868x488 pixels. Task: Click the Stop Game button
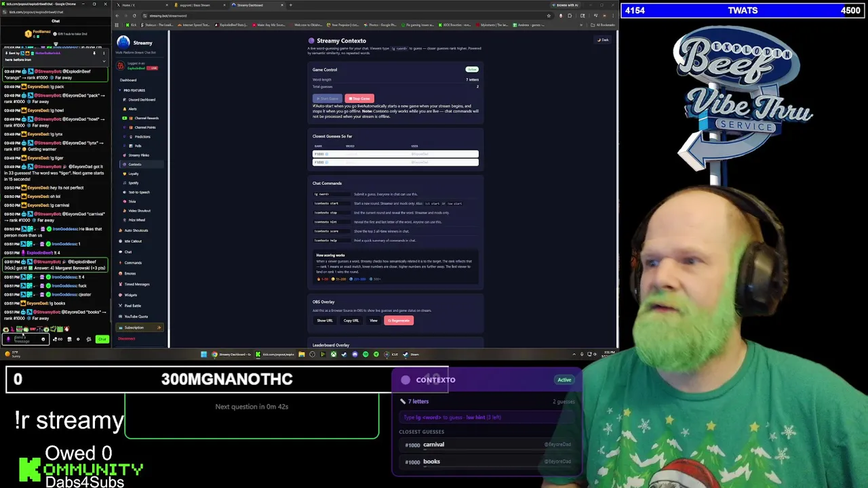359,99
